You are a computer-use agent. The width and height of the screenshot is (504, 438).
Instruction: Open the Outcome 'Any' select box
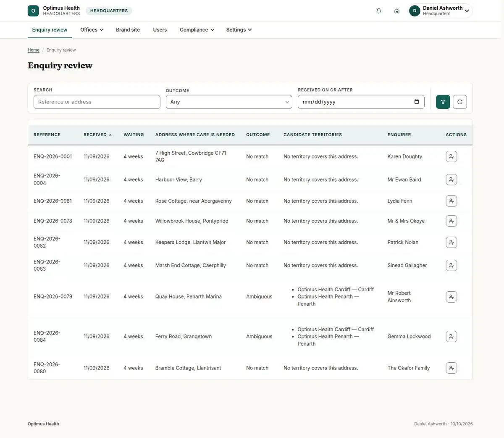(229, 102)
